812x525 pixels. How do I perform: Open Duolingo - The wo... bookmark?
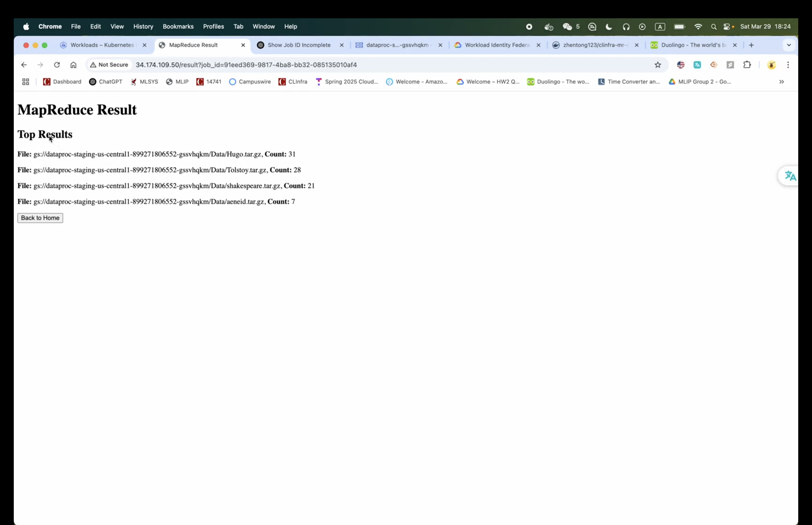pos(558,82)
